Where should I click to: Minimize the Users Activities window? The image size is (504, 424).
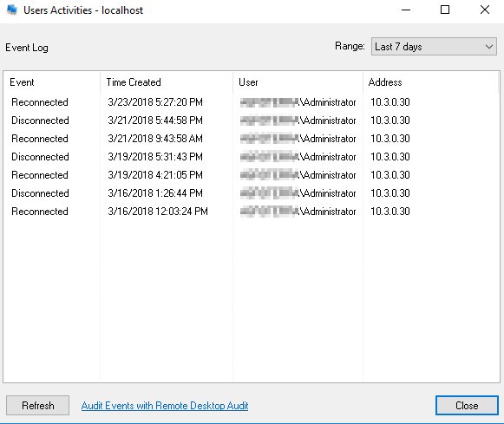[x=406, y=10]
